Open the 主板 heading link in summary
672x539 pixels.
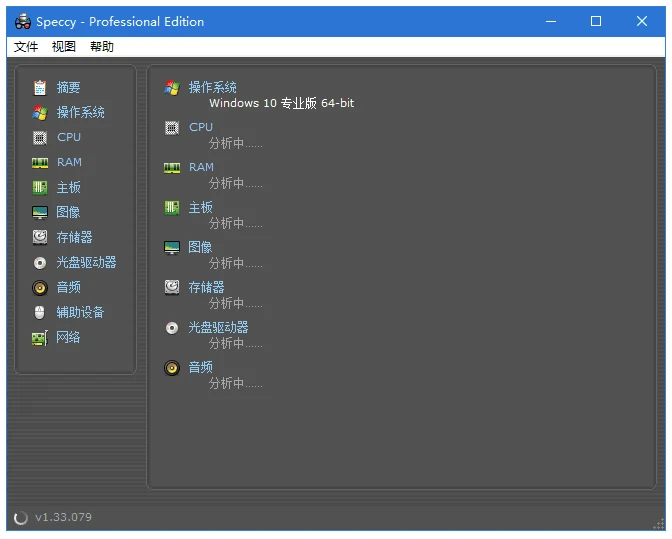coord(201,207)
